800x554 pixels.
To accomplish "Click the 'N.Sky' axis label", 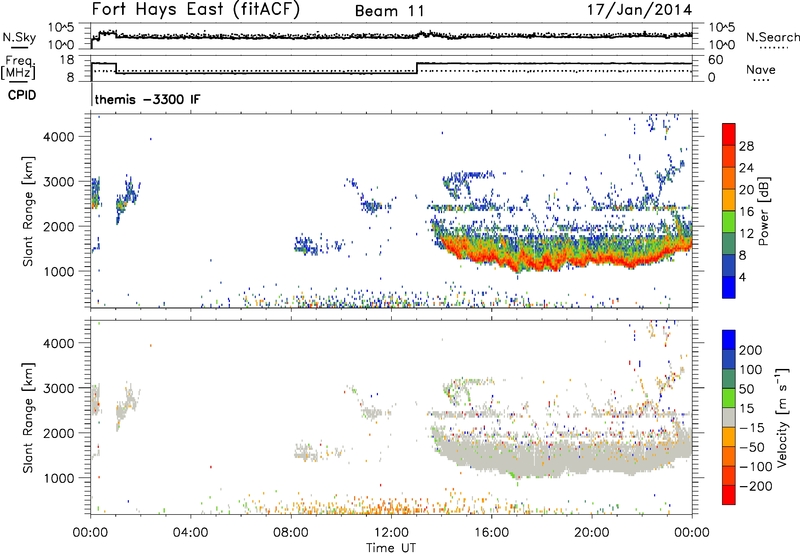I will pos(19,37).
